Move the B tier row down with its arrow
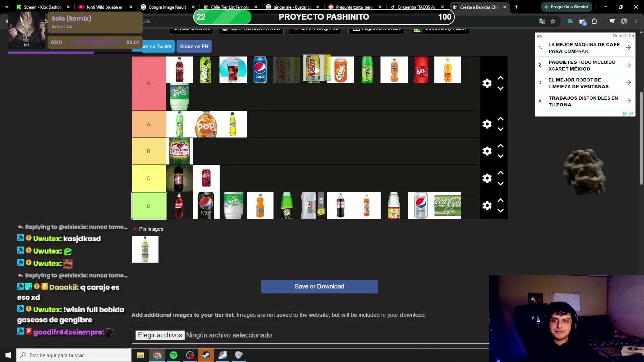 click(x=500, y=156)
